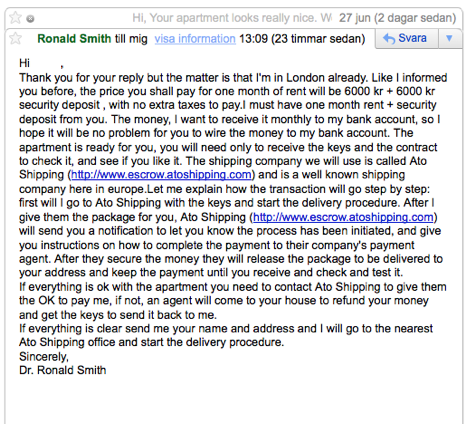Star the collapsed 27 jun message
Viewport: 476px width, 424px height.
[15, 18]
